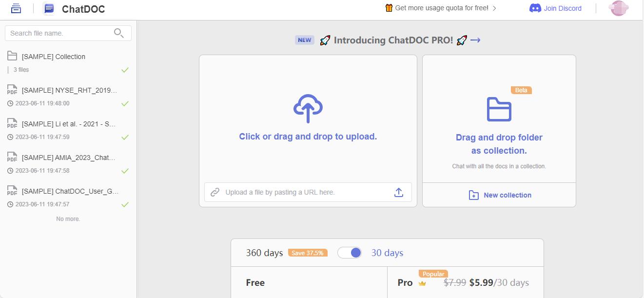Click the upload arrow icon beside URL field
Viewport: 644px width, 298px height.
coord(399,192)
